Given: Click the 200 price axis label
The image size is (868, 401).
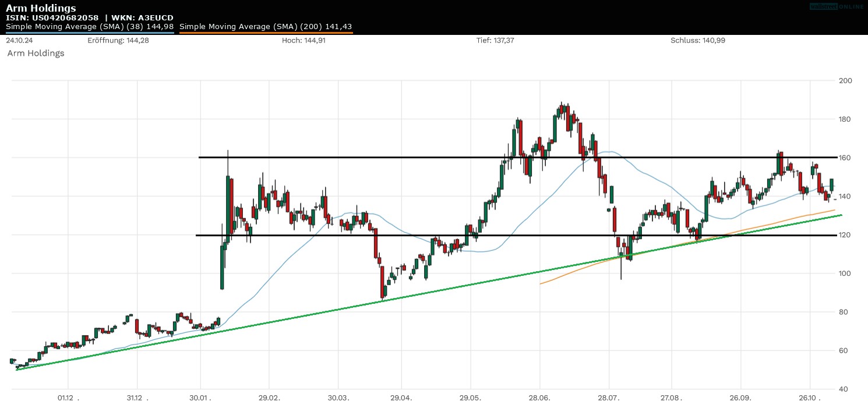Looking at the screenshot, I should [x=845, y=80].
